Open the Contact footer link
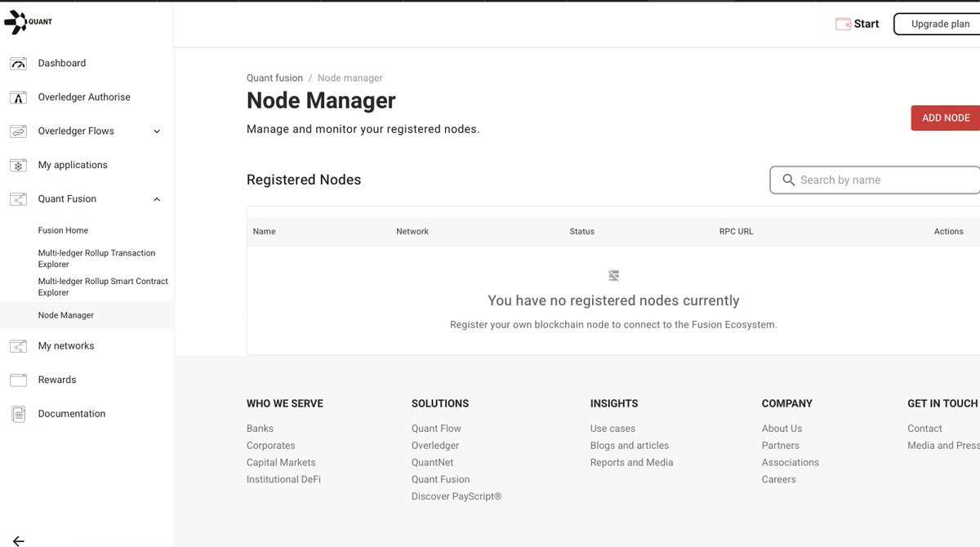 924,429
